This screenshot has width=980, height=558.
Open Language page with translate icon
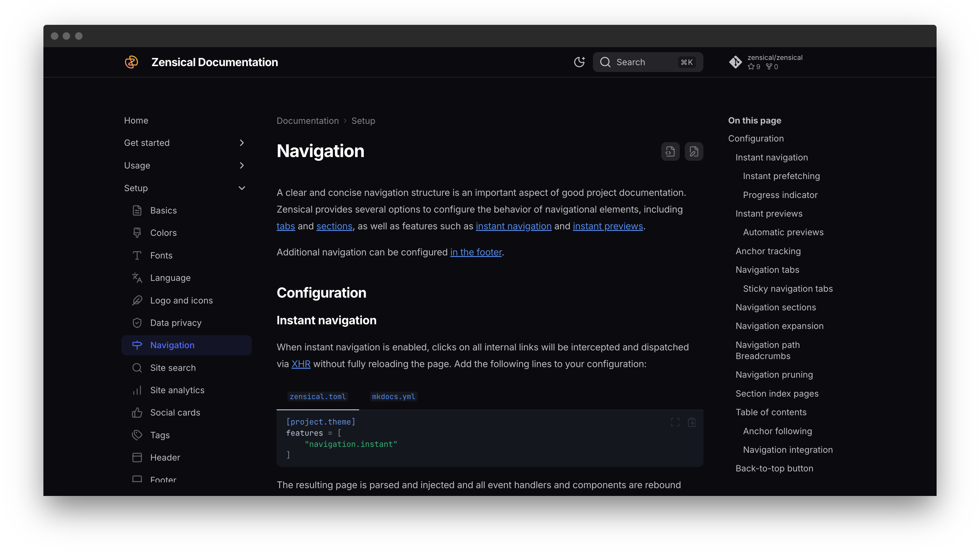click(x=170, y=278)
